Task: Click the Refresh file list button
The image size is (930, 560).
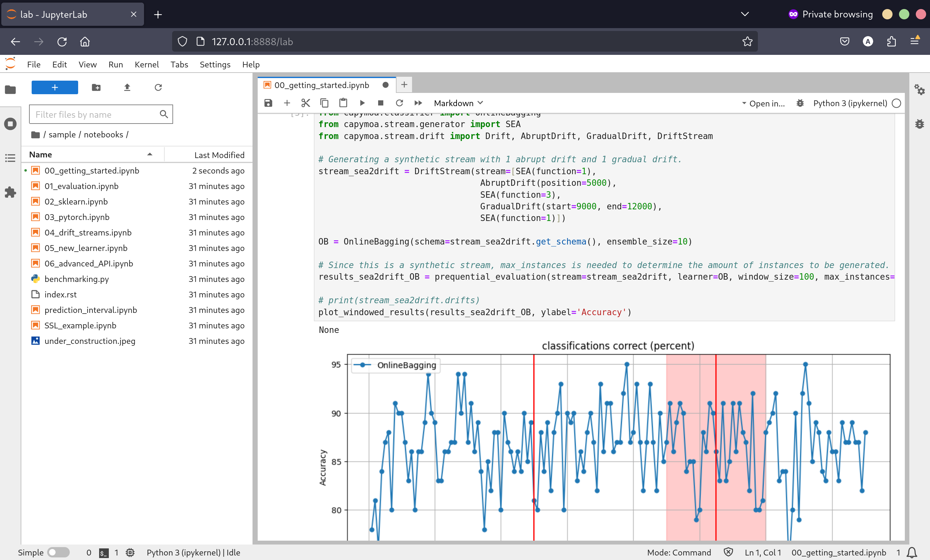Action: (x=158, y=87)
